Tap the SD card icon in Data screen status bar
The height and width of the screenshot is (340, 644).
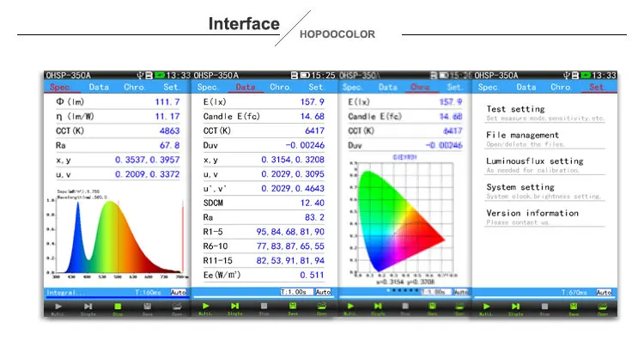294,76
